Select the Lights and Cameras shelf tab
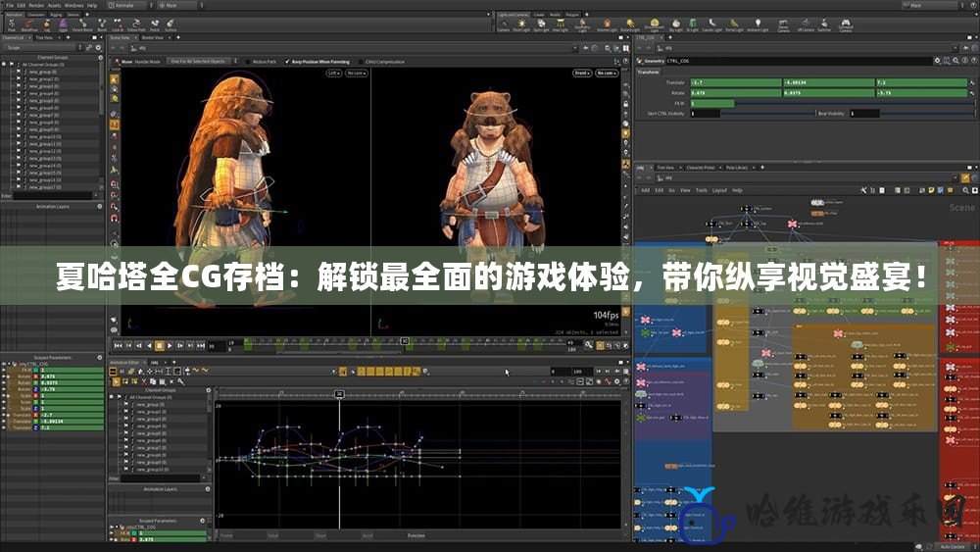Screen dimensions: 980x552 click(x=514, y=15)
